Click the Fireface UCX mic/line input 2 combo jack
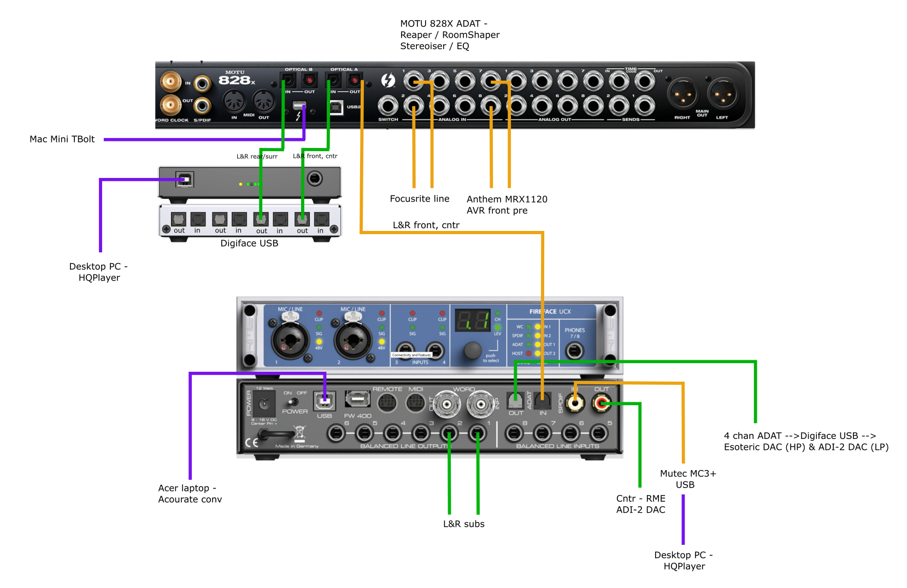Viewport: 907px width, 588px height. [x=353, y=340]
